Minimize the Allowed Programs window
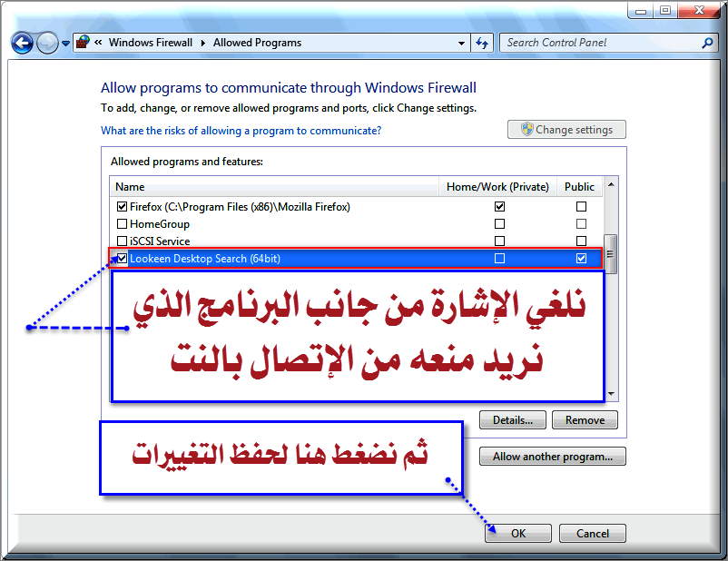Viewport: 728px width, 561px height. pyautogui.click(x=641, y=11)
